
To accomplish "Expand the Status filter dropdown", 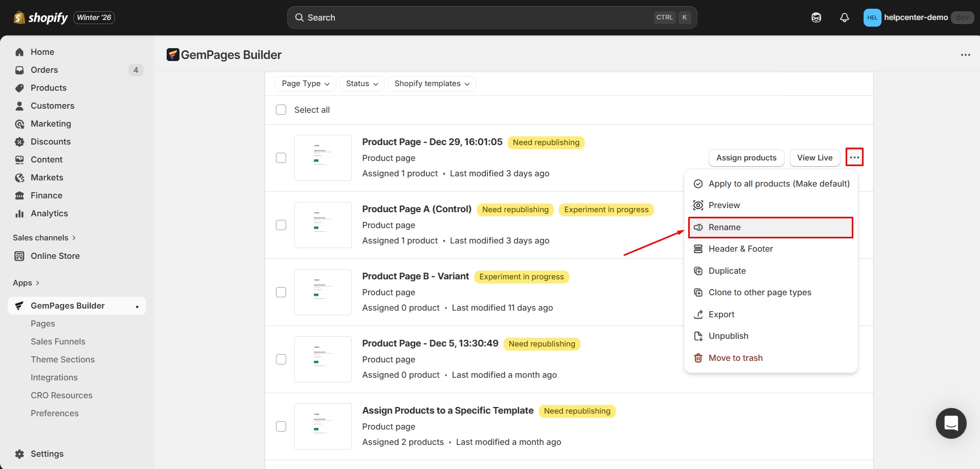I will [x=362, y=84].
